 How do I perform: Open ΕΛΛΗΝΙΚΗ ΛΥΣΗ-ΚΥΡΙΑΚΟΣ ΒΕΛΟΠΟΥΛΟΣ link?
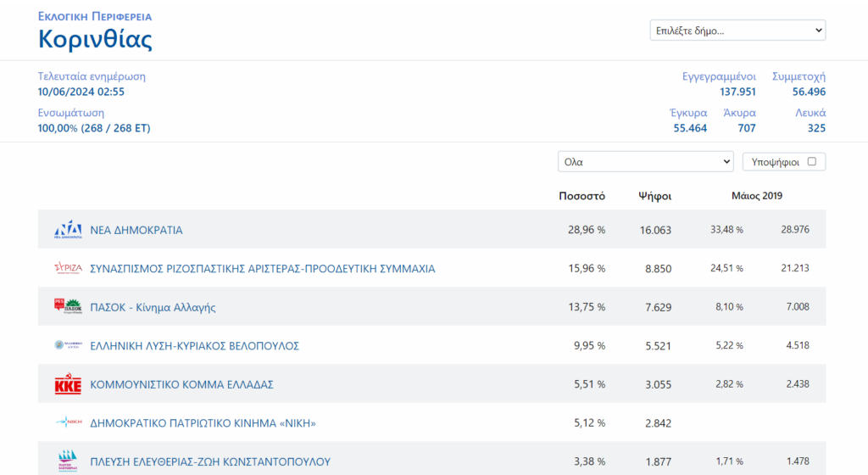(194, 346)
